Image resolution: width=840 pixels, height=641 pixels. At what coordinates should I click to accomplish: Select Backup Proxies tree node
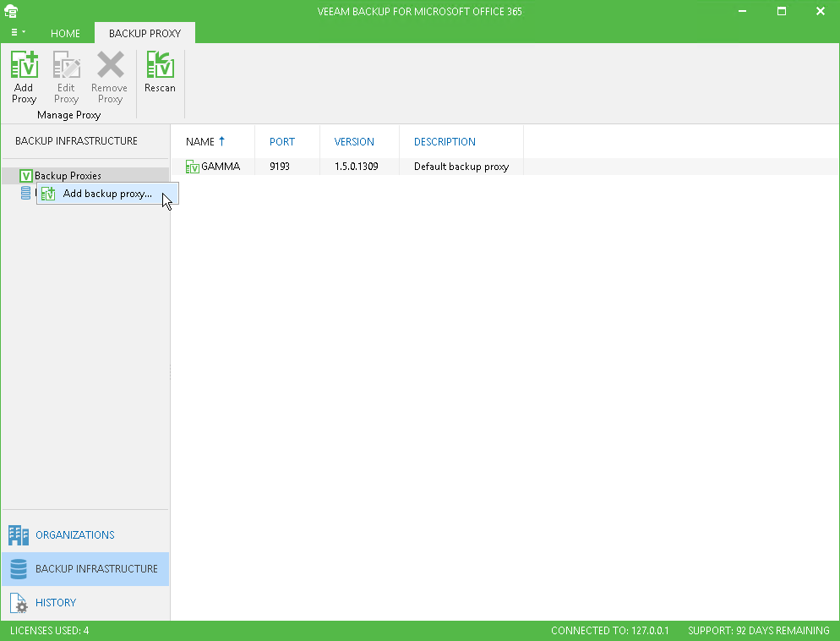tap(85, 175)
